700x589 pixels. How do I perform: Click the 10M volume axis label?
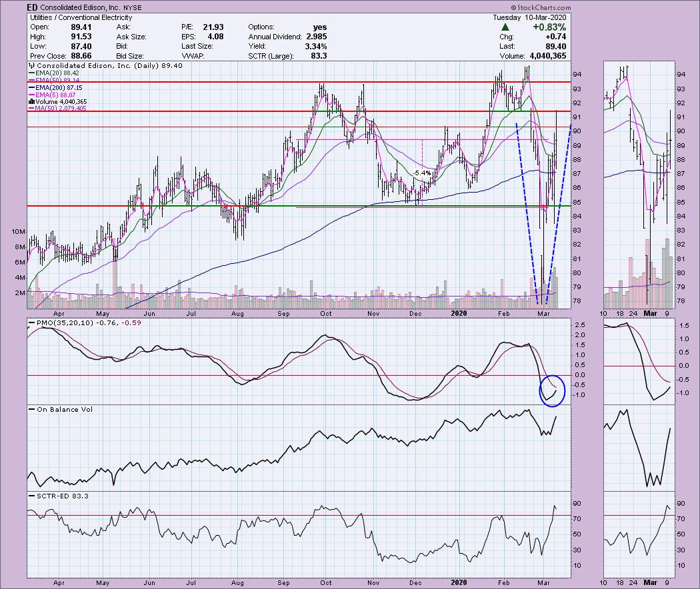[19, 232]
